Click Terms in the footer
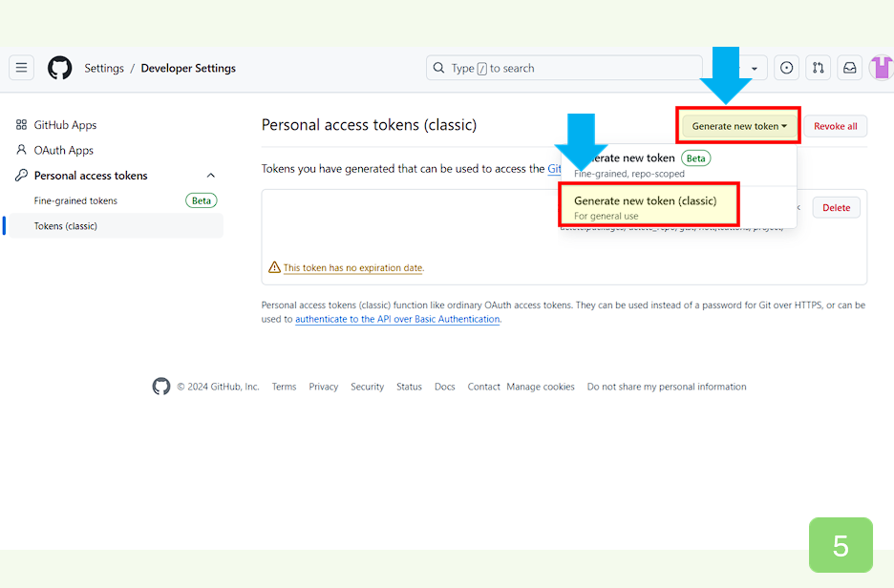Screen dimensions: 894x588 pyautogui.click(x=284, y=387)
